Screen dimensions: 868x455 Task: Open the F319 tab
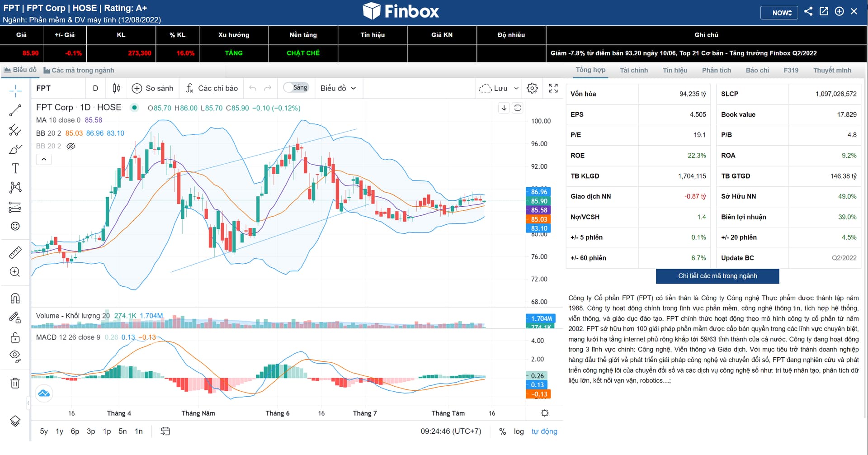(791, 70)
